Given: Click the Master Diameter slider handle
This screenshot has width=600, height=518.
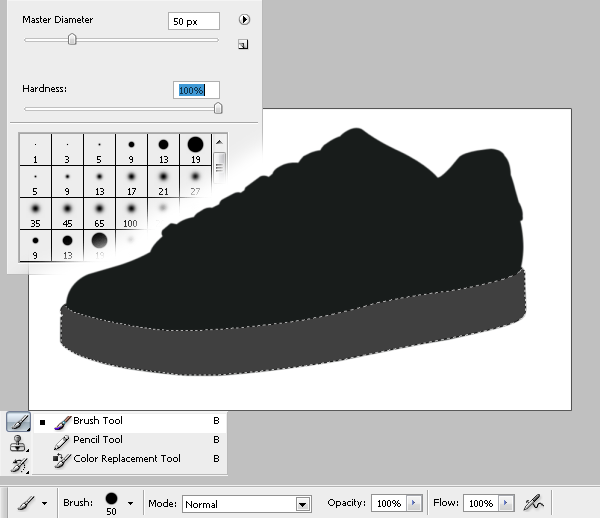Looking at the screenshot, I should [72, 40].
